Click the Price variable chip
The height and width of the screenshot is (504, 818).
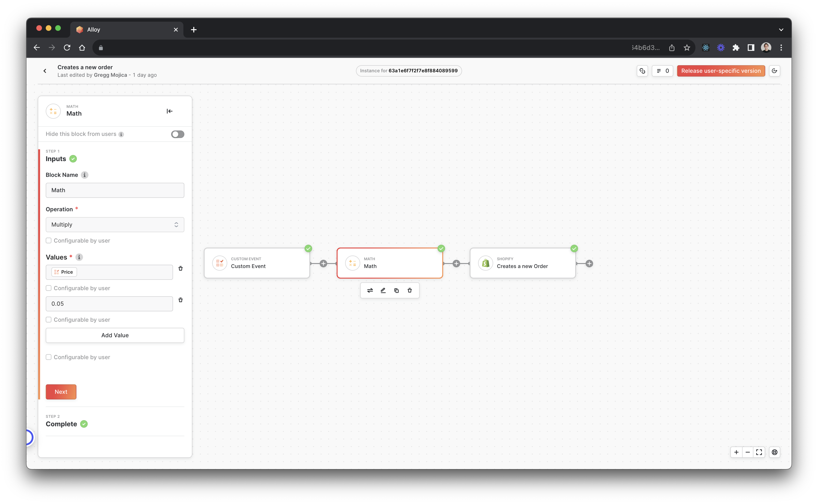point(64,272)
